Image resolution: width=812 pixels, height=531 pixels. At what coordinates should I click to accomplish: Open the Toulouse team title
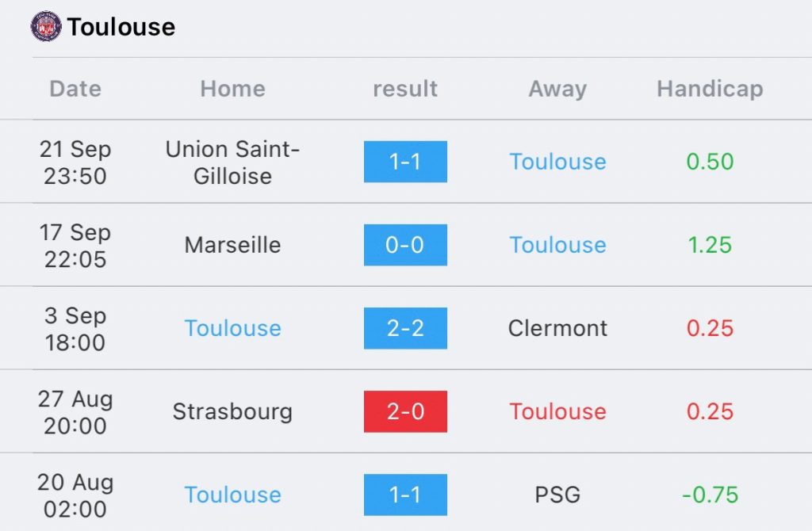coord(121,27)
